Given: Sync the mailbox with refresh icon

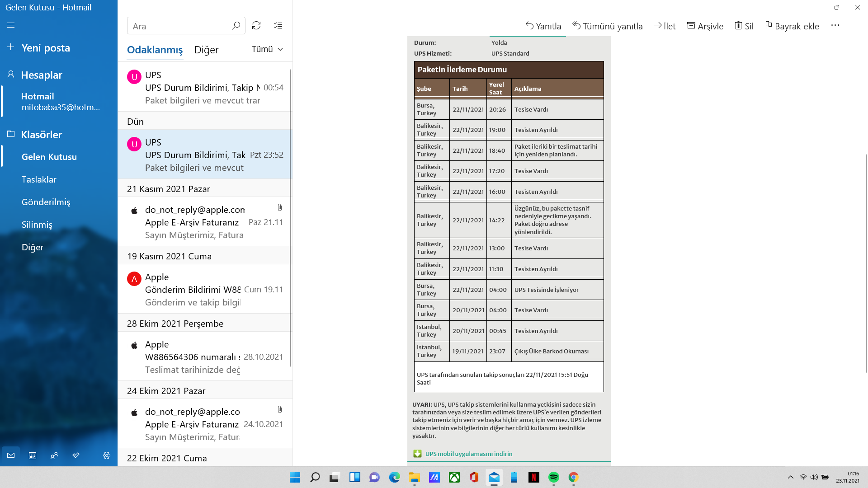Looking at the screenshot, I should coord(256,26).
